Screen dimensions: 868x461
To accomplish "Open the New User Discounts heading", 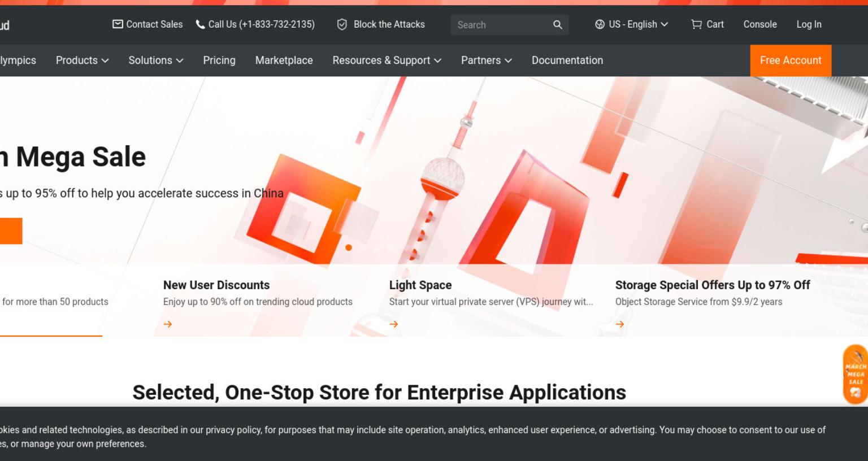I will pyautogui.click(x=216, y=285).
